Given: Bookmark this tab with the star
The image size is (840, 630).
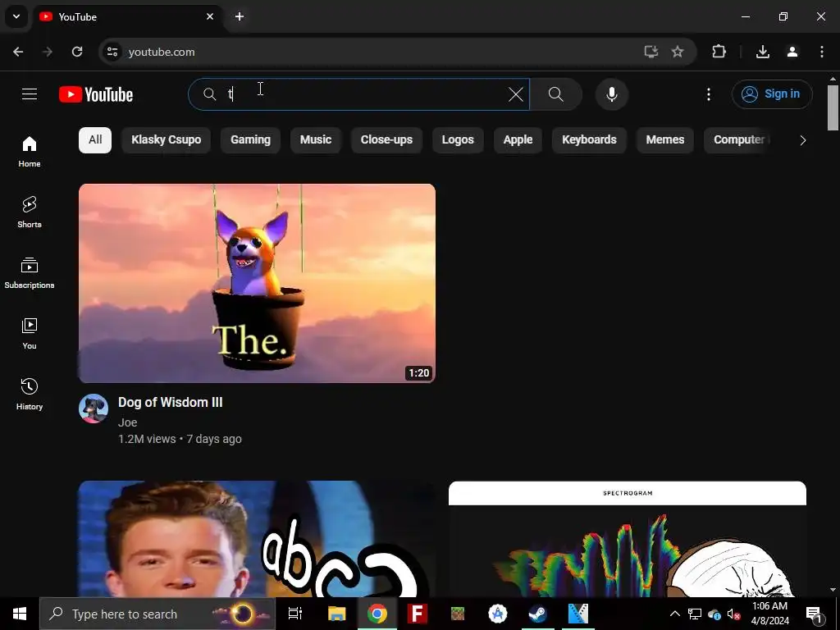Looking at the screenshot, I should (678, 52).
